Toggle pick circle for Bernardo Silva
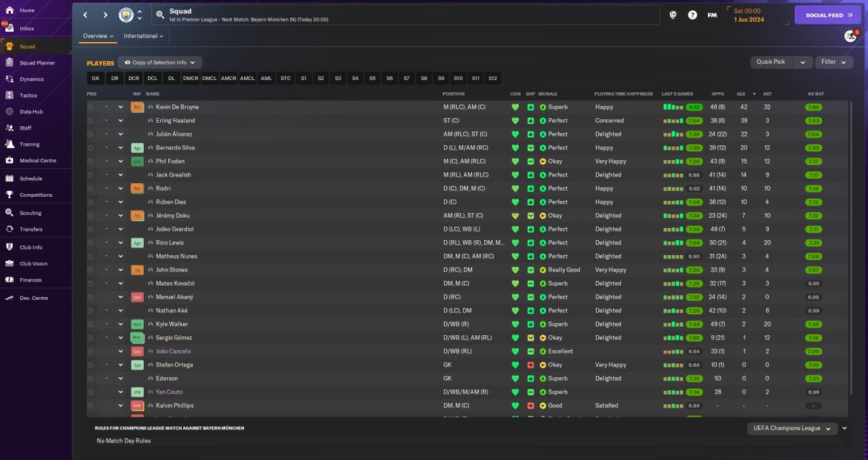 (x=91, y=148)
